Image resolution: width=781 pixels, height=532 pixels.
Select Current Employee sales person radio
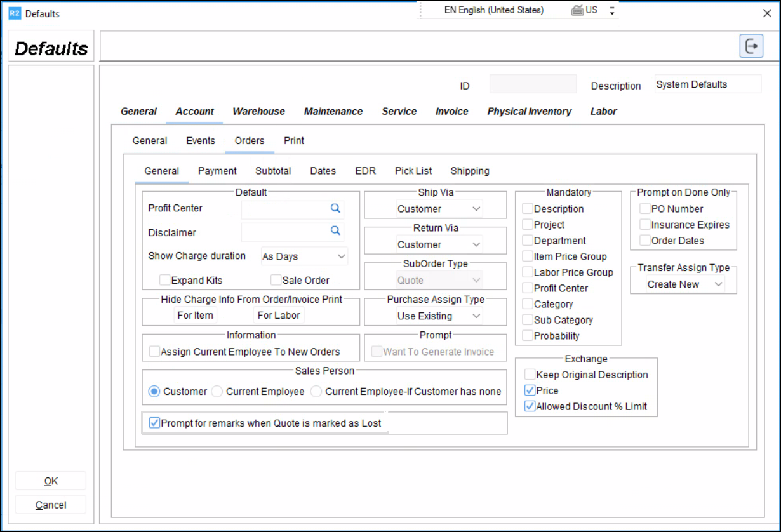pos(217,392)
